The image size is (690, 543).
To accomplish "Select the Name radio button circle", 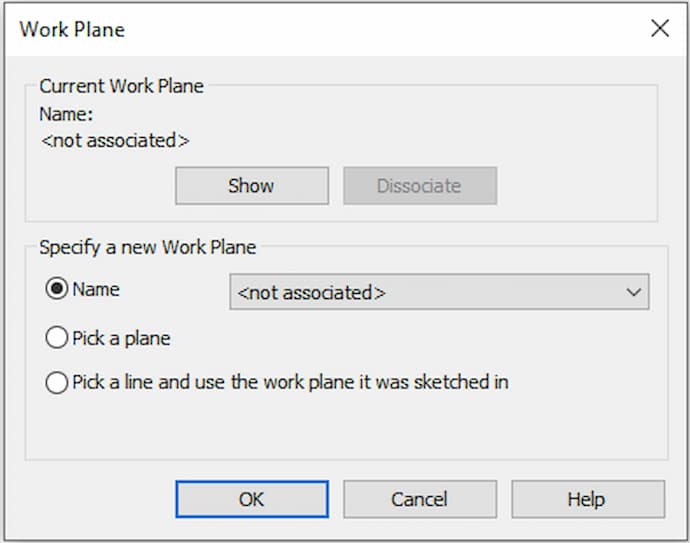I will pos(57,289).
